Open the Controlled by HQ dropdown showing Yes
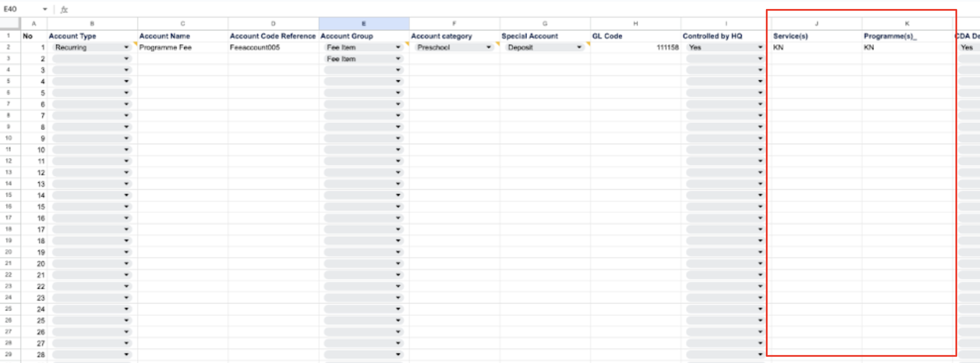Viewport: 980px width, 363px height. point(760,47)
